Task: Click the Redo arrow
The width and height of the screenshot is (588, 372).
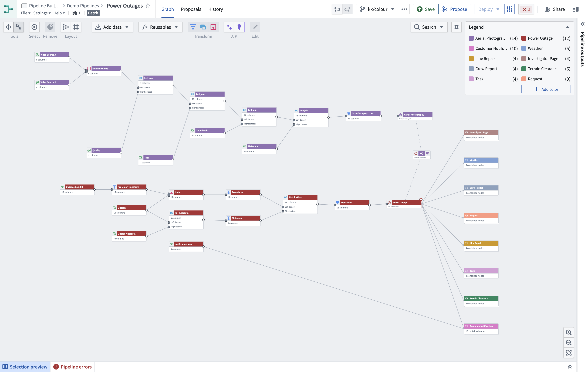Action: [347, 9]
